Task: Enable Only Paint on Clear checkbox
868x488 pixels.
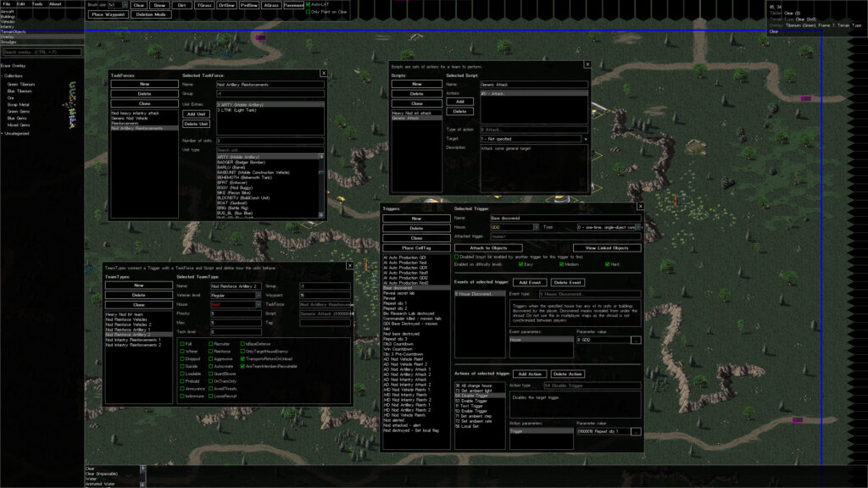Action: pos(309,12)
